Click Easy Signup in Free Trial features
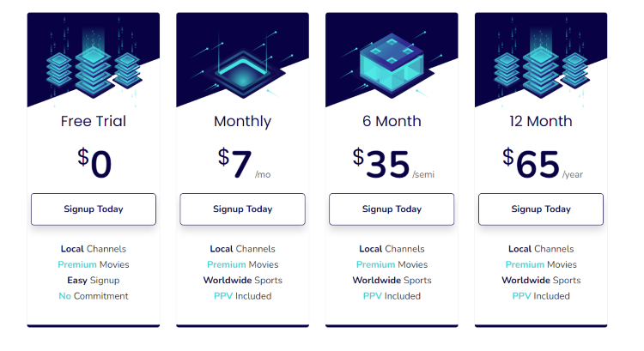 pyautogui.click(x=94, y=281)
